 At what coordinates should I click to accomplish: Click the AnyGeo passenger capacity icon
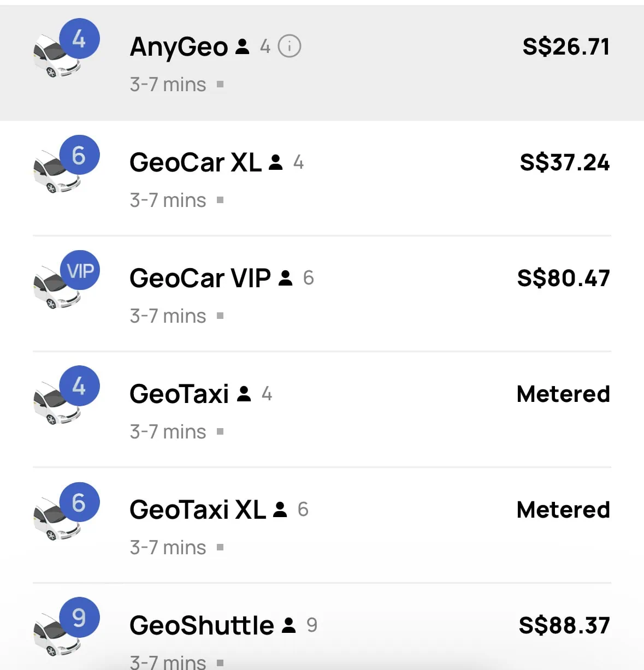243,47
